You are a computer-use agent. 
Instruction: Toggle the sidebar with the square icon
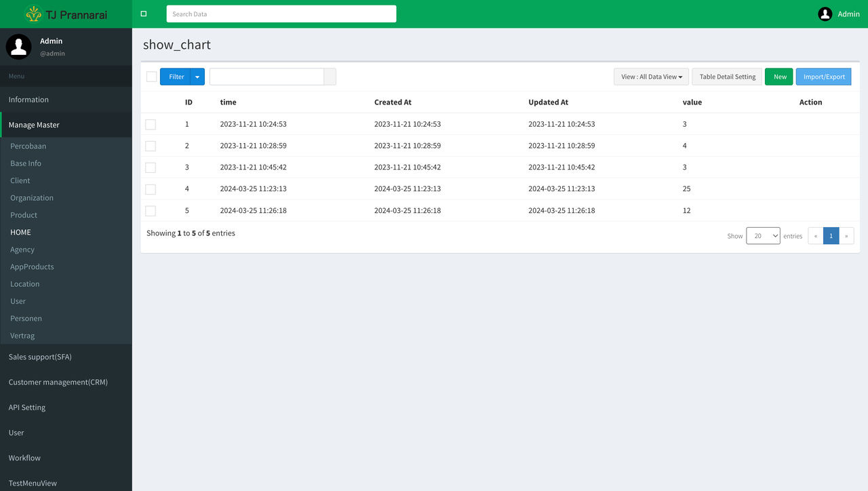tap(143, 14)
